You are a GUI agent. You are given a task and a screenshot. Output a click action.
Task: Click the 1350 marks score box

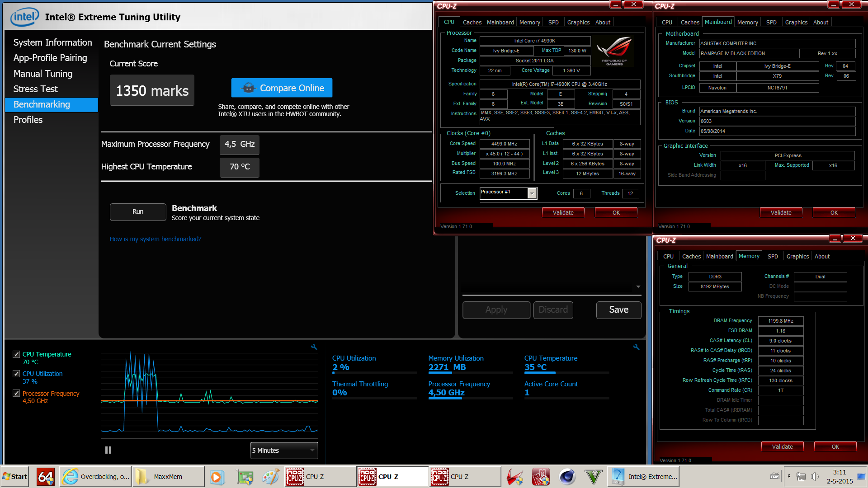click(152, 90)
